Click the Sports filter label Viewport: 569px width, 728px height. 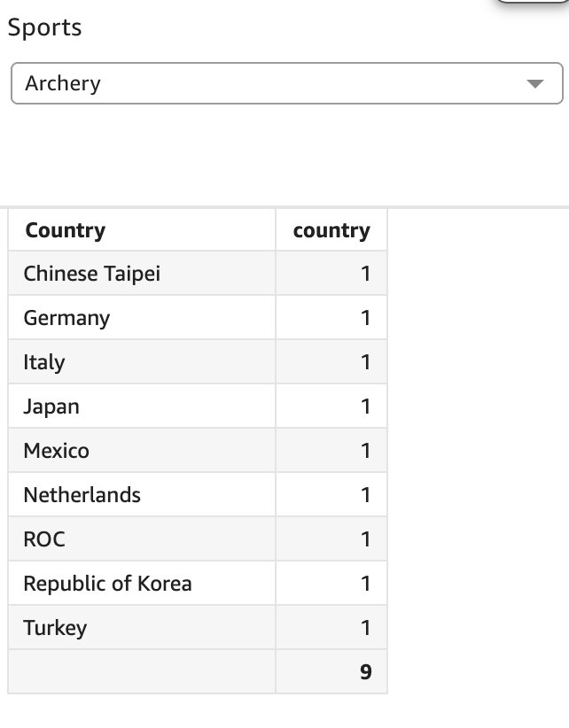click(x=44, y=27)
